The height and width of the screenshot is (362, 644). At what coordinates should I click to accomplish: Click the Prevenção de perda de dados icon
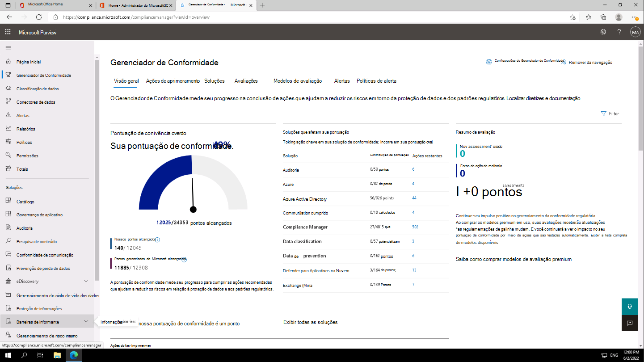(x=8, y=268)
